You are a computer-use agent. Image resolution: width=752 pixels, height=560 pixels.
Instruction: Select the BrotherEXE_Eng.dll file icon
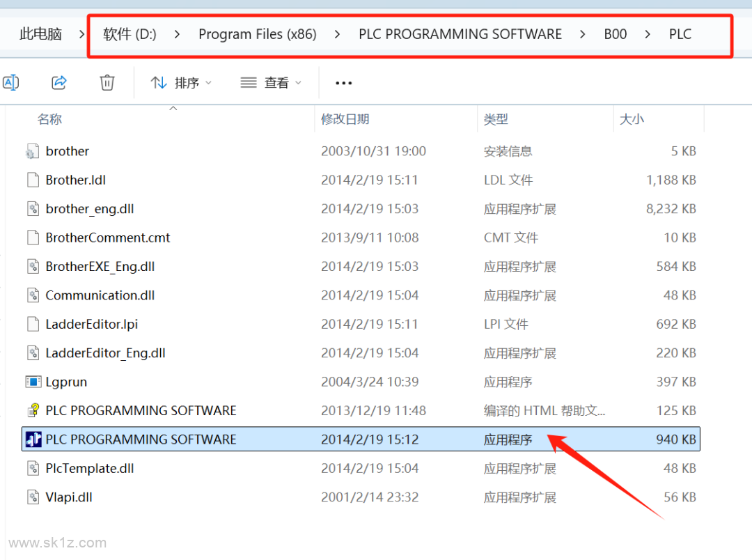coord(33,266)
